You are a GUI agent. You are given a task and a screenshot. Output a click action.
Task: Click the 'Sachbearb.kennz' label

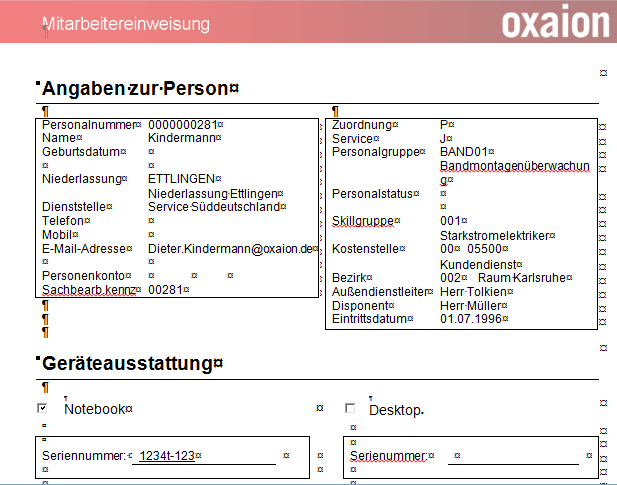(x=88, y=290)
